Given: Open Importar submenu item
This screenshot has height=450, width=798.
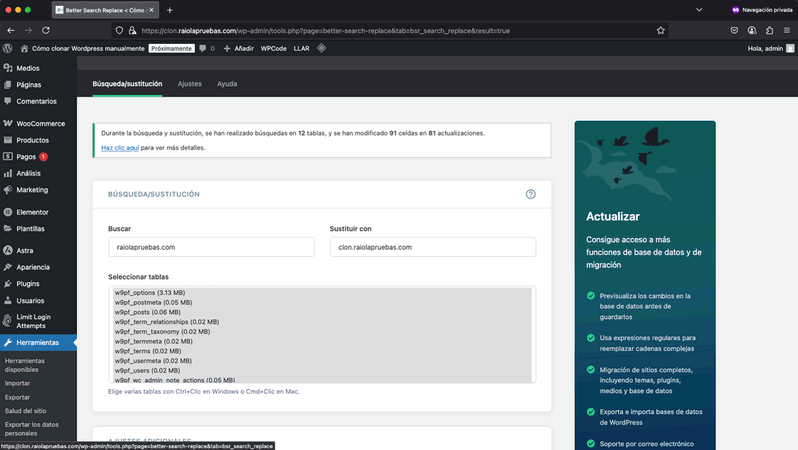Looking at the screenshot, I should (17, 383).
